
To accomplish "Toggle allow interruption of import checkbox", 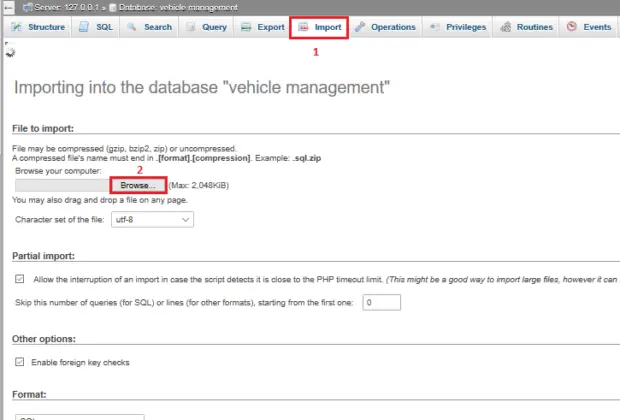I will [x=19, y=279].
